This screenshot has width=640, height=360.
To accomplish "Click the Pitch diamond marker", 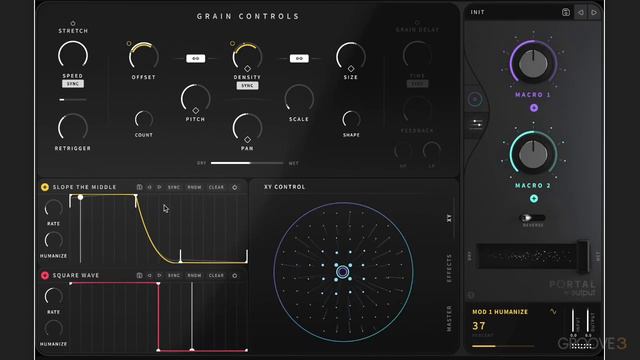I will [196, 111].
